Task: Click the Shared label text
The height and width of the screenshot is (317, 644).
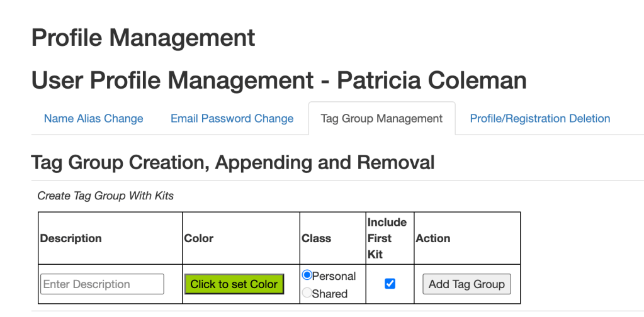Action: 330,294
